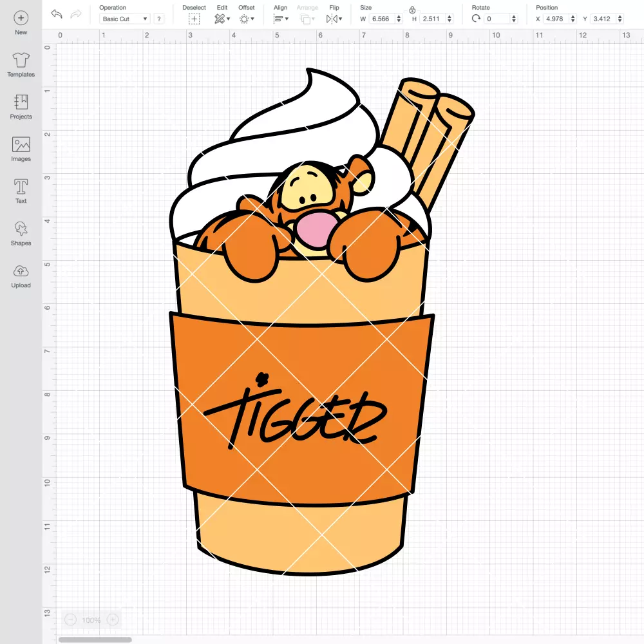Click the Rotate angle field
644x644 pixels.
pos(497,19)
